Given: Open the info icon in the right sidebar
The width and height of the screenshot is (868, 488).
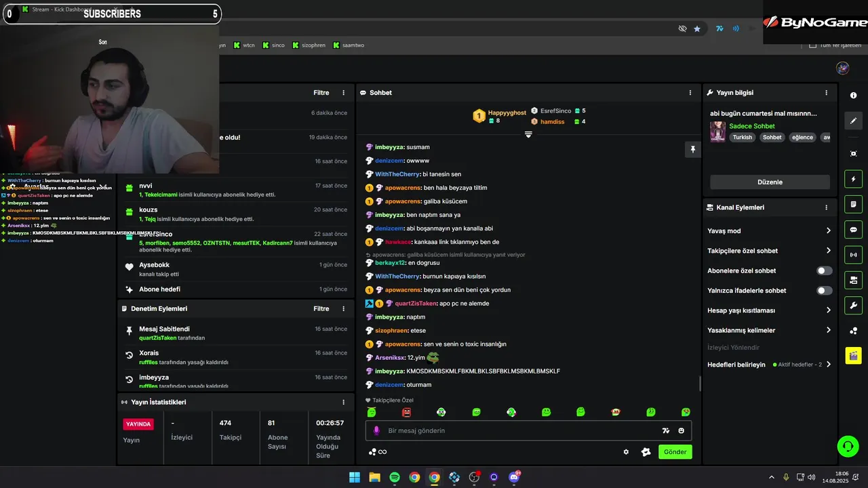Looking at the screenshot, I should [x=853, y=96].
